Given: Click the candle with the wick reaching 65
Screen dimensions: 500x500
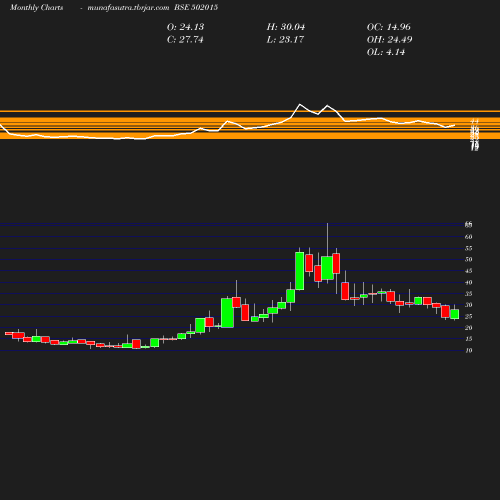Looking at the screenshot, I should (327, 268).
